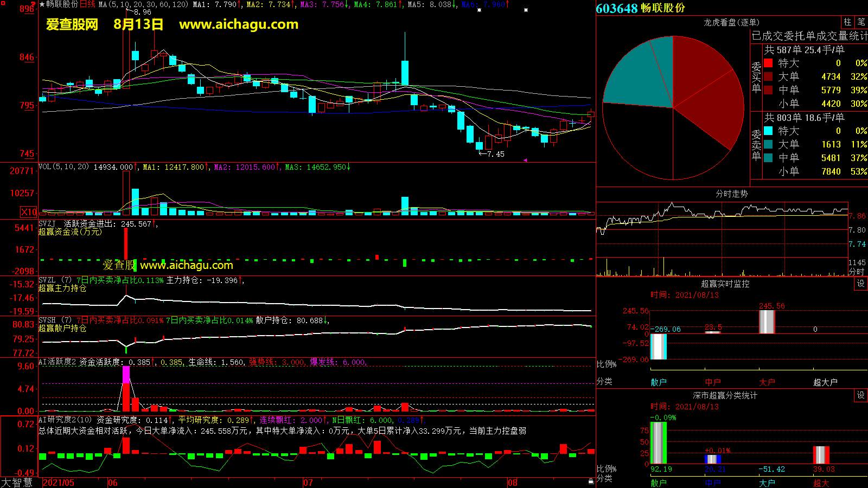
Task: Open 设 settings for 深市超赢分类统计 panel
Action: (861, 395)
